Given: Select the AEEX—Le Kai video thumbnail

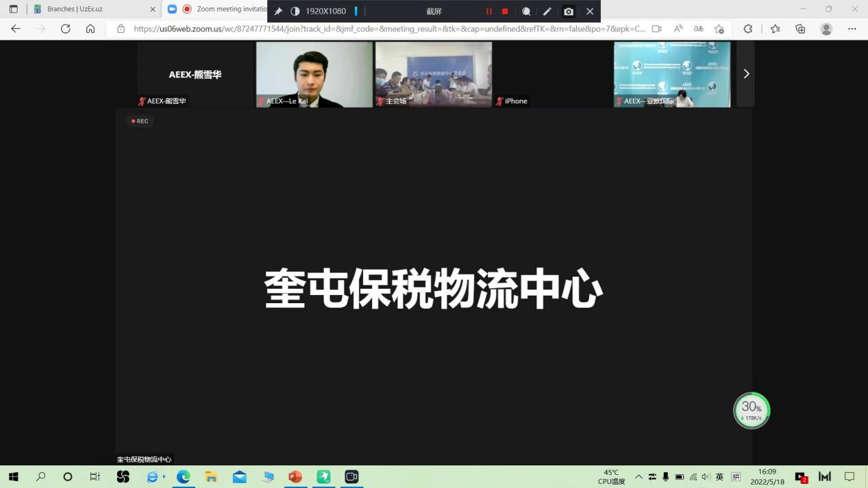Looking at the screenshot, I should [x=314, y=74].
